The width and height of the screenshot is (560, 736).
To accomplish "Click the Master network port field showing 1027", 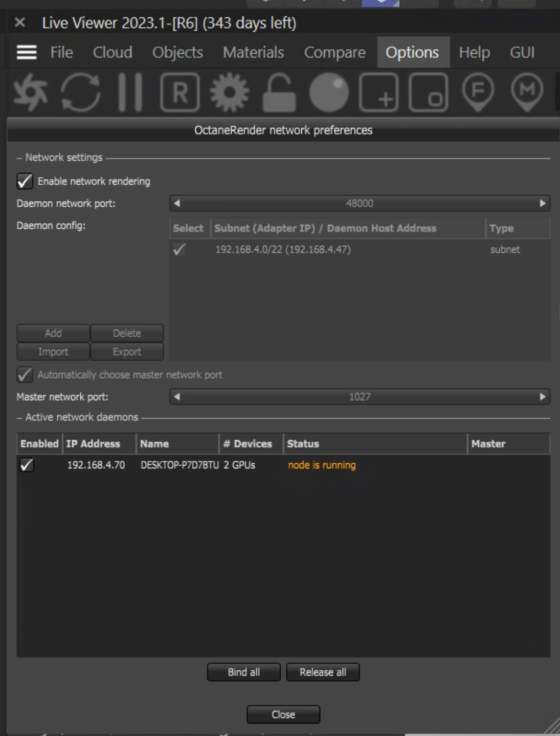I will point(360,397).
